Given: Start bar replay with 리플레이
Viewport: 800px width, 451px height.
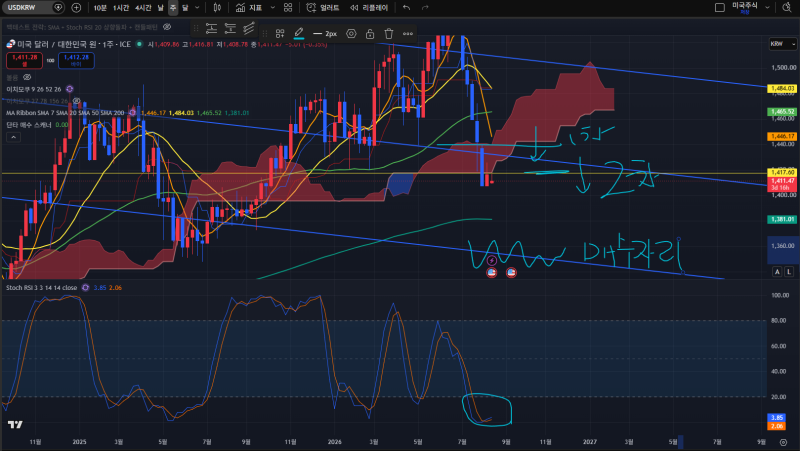Looking at the screenshot, I should [x=369, y=8].
